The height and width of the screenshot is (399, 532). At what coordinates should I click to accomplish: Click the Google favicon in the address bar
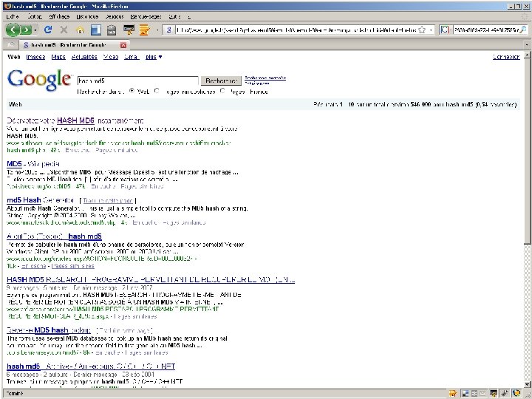tap(168, 30)
